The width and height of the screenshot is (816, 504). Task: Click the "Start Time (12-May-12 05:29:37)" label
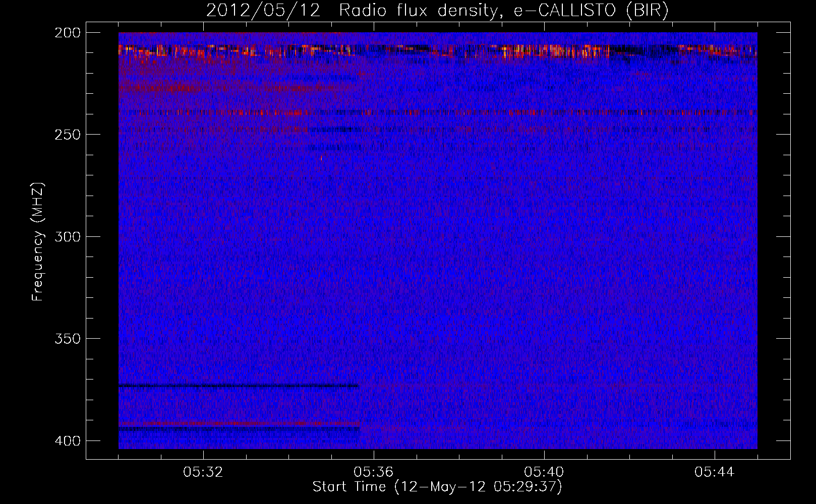click(437, 487)
